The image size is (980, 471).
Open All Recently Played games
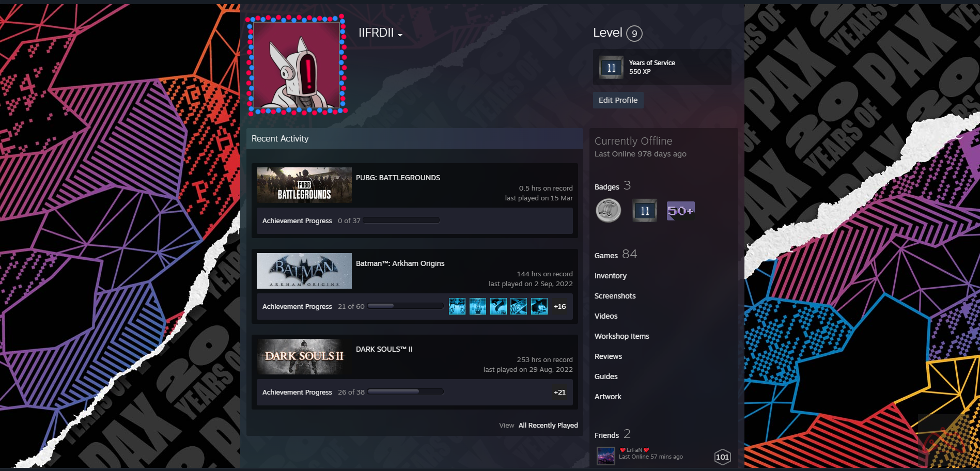(x=548, y=425)
